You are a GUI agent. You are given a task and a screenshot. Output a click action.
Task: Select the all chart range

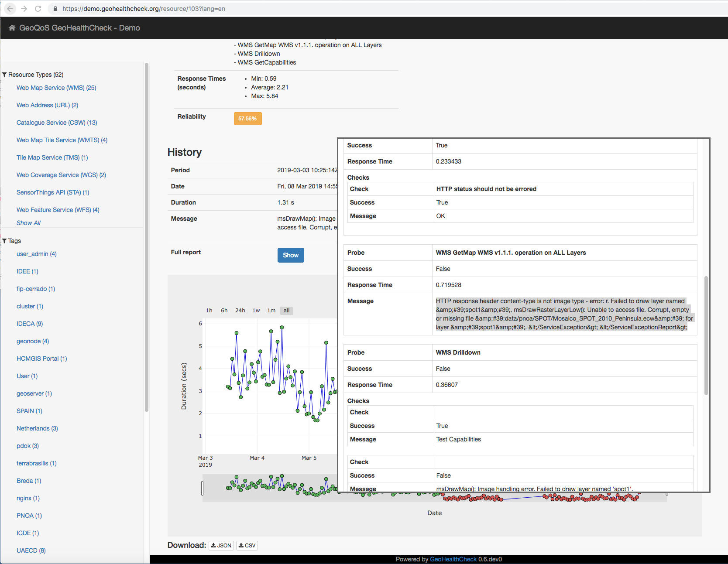click(286, 311)
